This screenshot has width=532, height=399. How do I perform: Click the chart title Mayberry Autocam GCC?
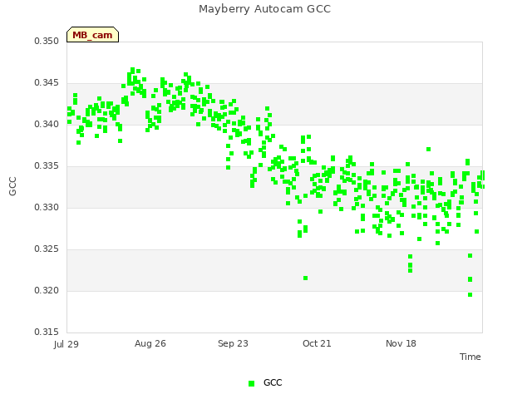point(264,9)
